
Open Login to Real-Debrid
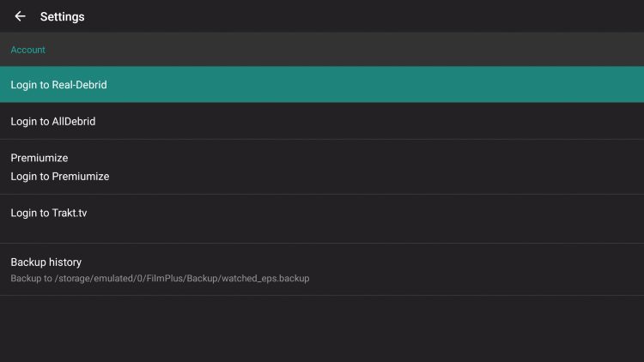[x=58, y=85]
